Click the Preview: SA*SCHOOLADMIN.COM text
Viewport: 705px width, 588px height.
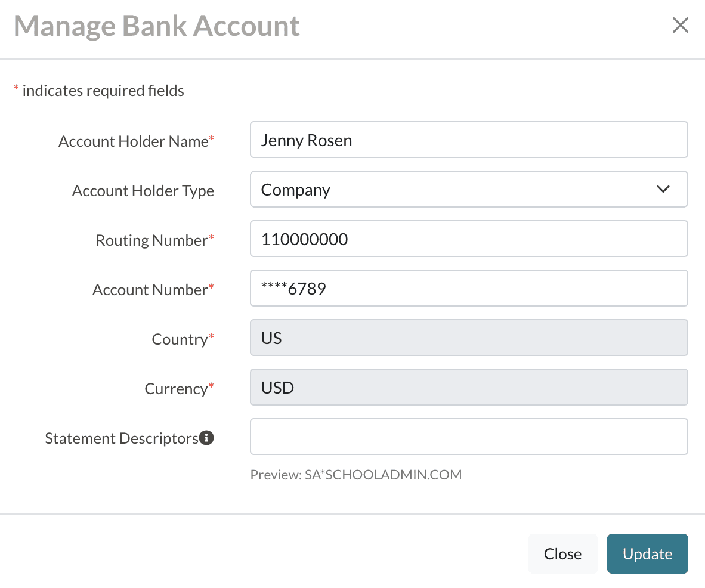(355, 475)
